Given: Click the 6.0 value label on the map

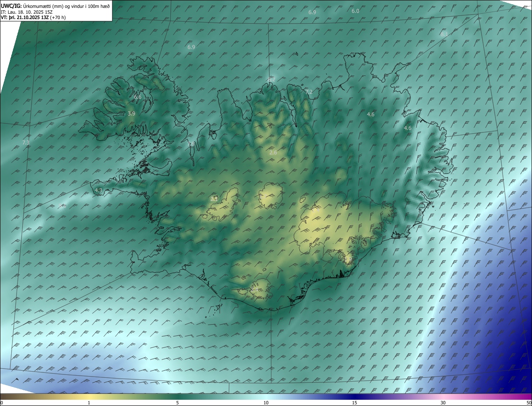Looking at the screenshot, I should 355,11.
